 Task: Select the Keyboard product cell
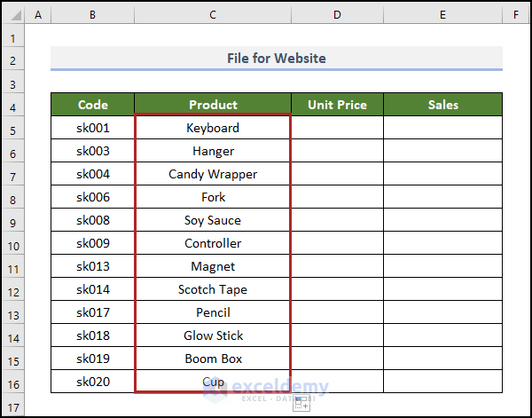[x=213, y=128]
